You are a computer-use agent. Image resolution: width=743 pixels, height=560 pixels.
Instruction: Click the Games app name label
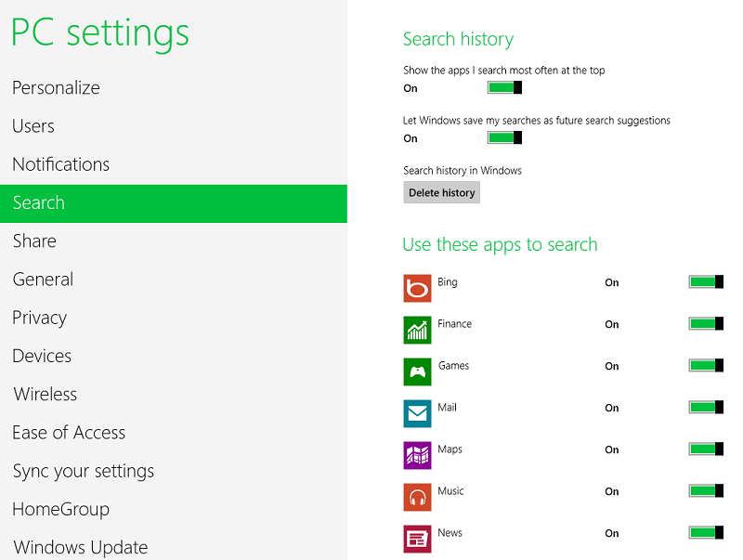453,365
